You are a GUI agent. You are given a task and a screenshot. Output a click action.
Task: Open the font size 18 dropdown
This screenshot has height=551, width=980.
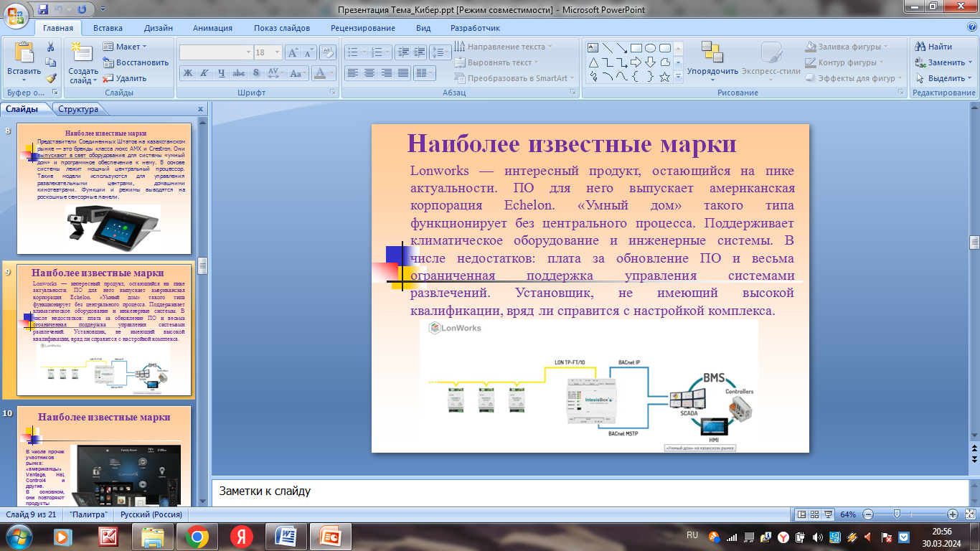click(x=278, y=52)
